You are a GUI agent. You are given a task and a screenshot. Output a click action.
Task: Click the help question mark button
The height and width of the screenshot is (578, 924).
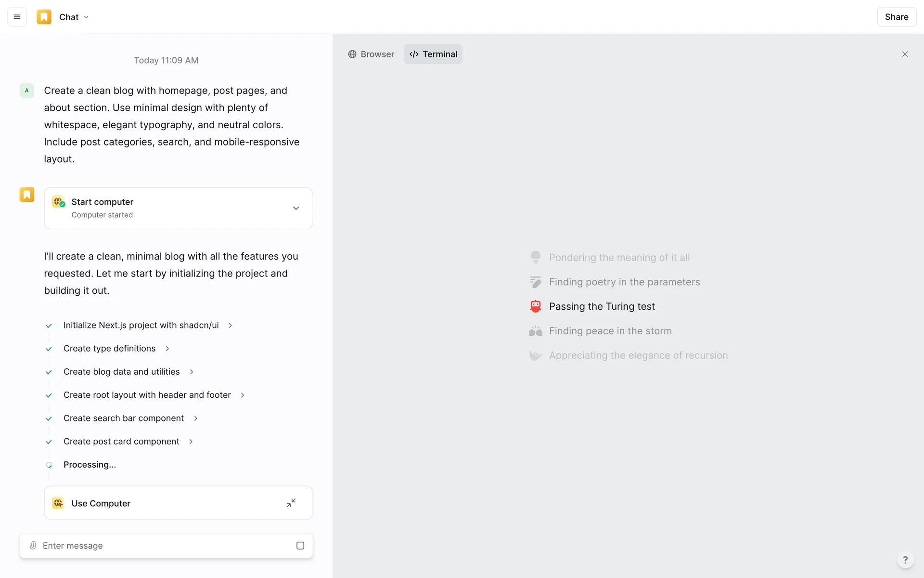905,560
